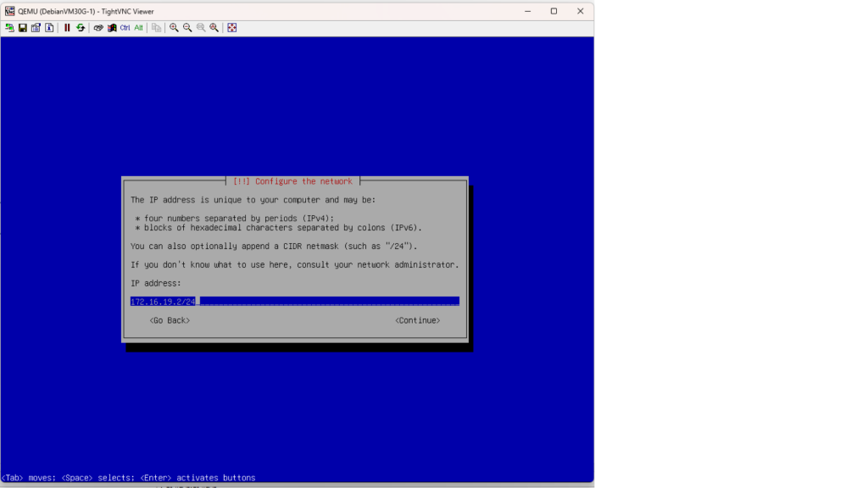Send Ctrl+Alt+Del to remote machine
Image resolution: width=868 pixels, height=488 pixels.
tap(98, 28)
